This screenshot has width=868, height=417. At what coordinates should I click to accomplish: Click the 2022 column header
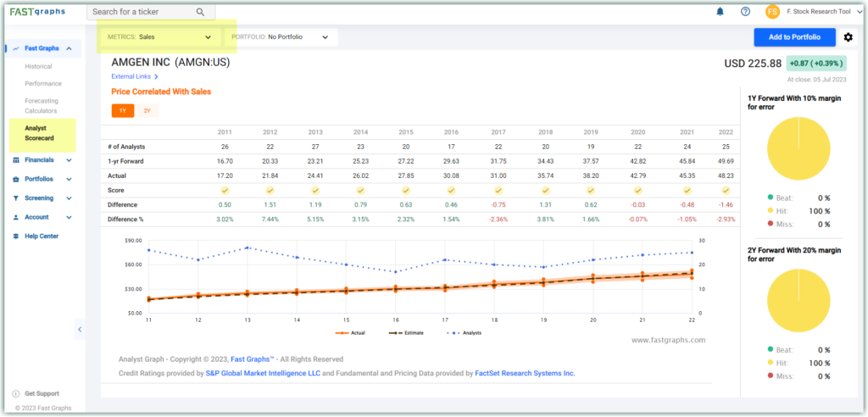pyautogui.click(x=726, y=132)
